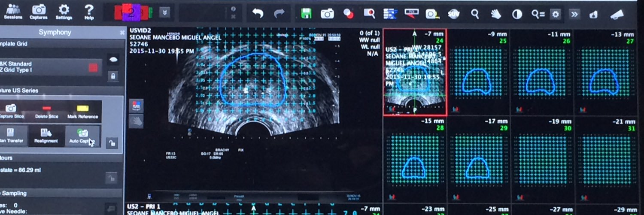This screenshot has width=644, height=215.
Task: Click the red color swatch for the grid
Action: click(x=93, y=67)
